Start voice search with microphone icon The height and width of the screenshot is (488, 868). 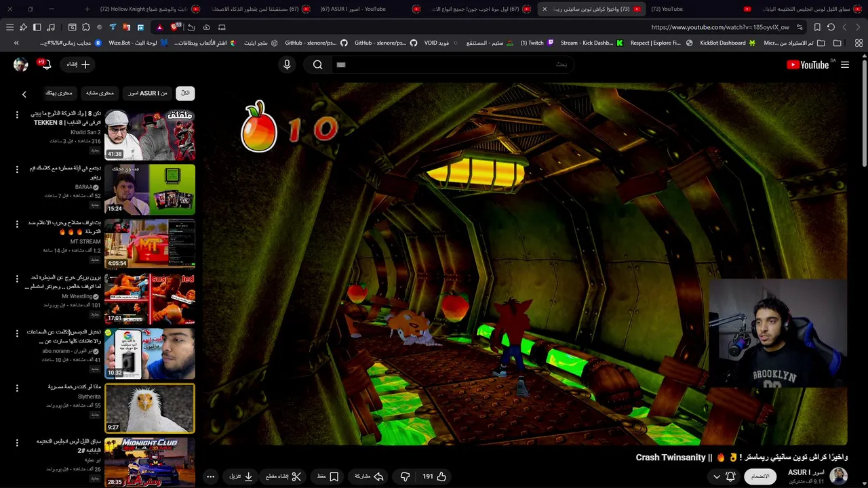pos(287,64)
